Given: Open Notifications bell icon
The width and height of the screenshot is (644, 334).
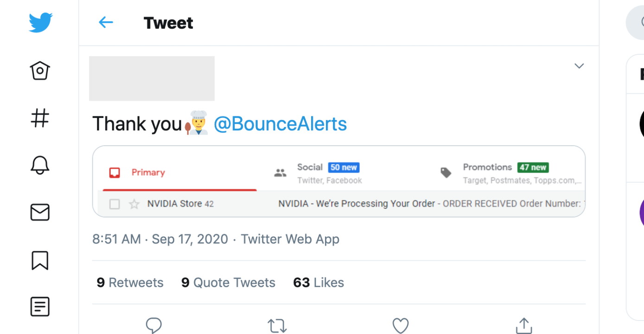Looking at the screenshot, I should tap(40, 165).
